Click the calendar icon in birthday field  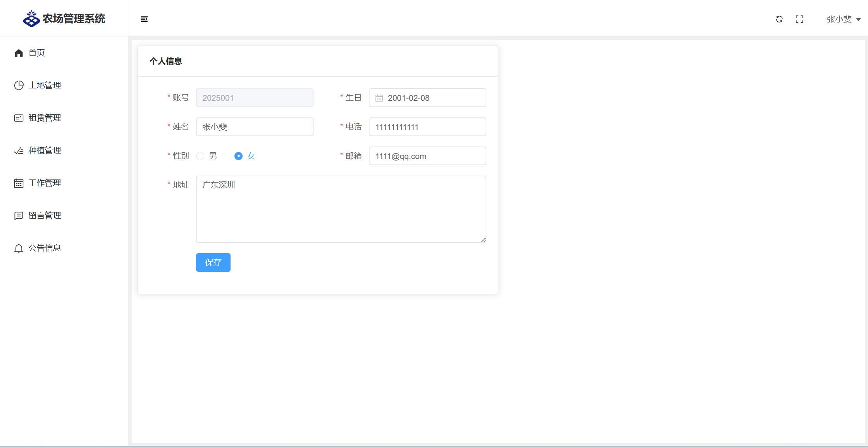tap(379, 98)
